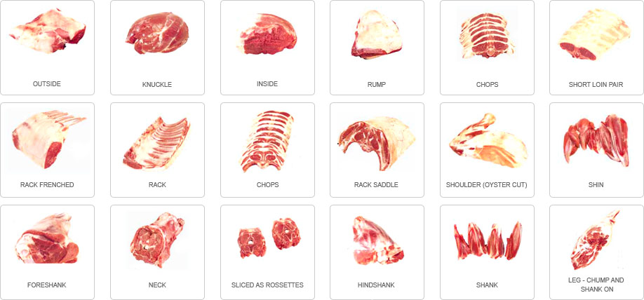Viewport: 644px width, 300px height.
Task: Click the Neck cut image
Action: tap(157, 239)
